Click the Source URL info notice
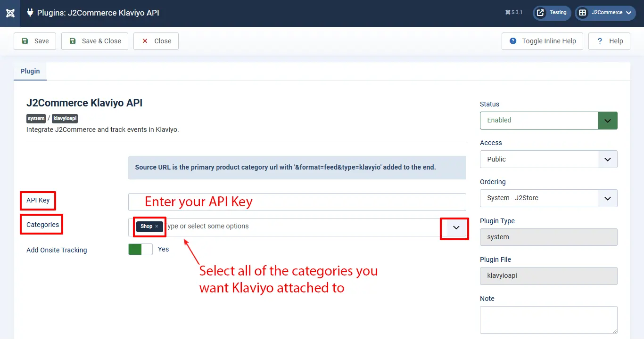Viewport: 644px width, 340px height. click(297, 168)
